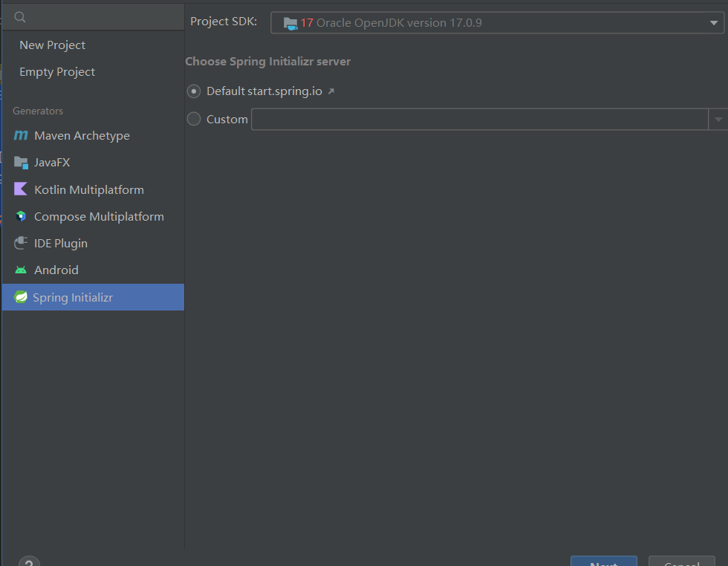This screenshot has height=566, width=728.
Task: Click the Spring leaf icon
Action: click(21, 296)
